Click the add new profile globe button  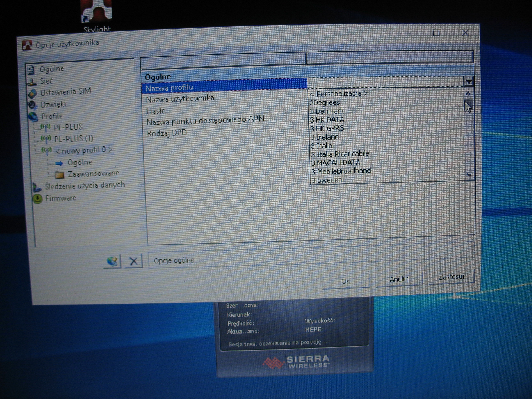coord(112,261)
